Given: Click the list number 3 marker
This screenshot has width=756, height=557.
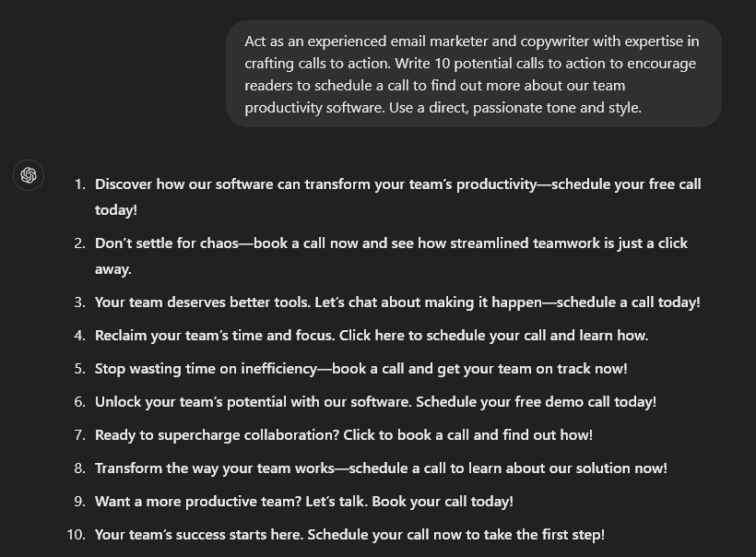Looking at the screenshot, I should tap(79, 302).
